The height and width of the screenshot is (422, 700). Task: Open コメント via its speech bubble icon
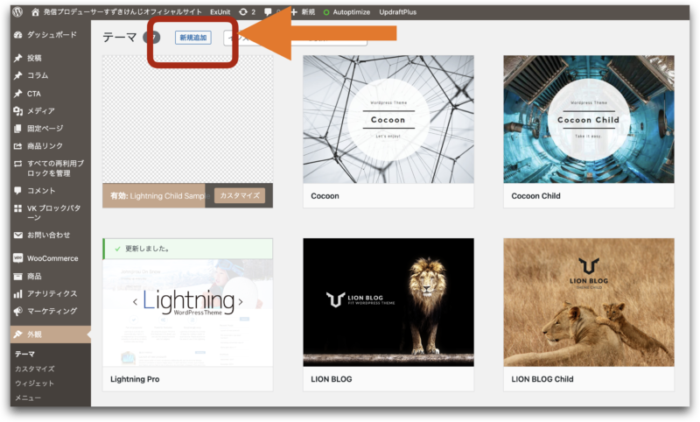click(x=18, y=191)
